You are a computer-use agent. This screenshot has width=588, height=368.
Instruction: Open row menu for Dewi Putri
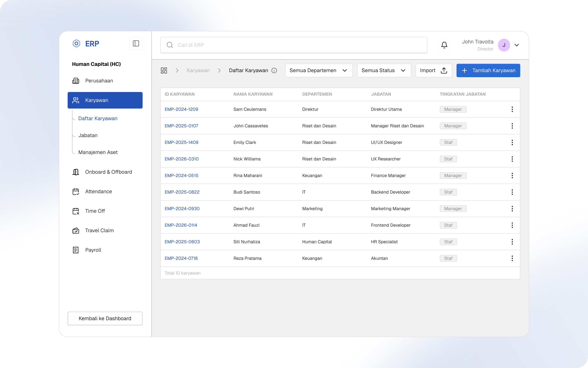pos(512,209)
